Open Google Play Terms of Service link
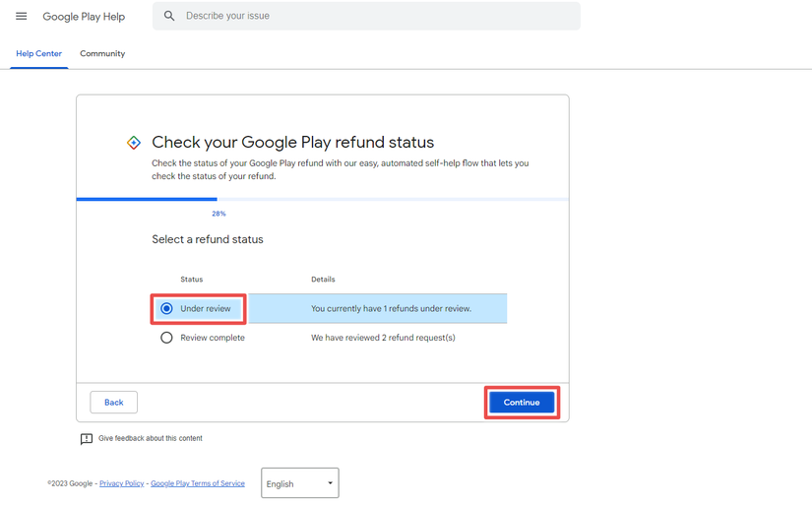The width and height of the screenshot is (812, 506). [197, 483]
